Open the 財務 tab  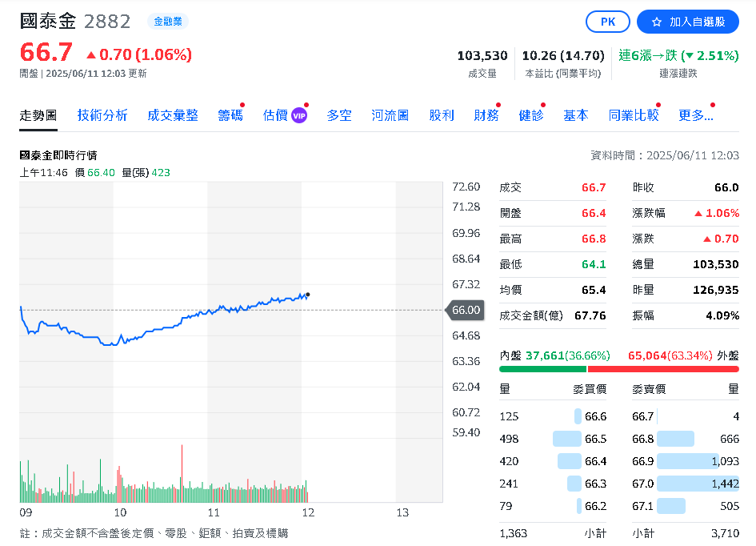point(486,115)
